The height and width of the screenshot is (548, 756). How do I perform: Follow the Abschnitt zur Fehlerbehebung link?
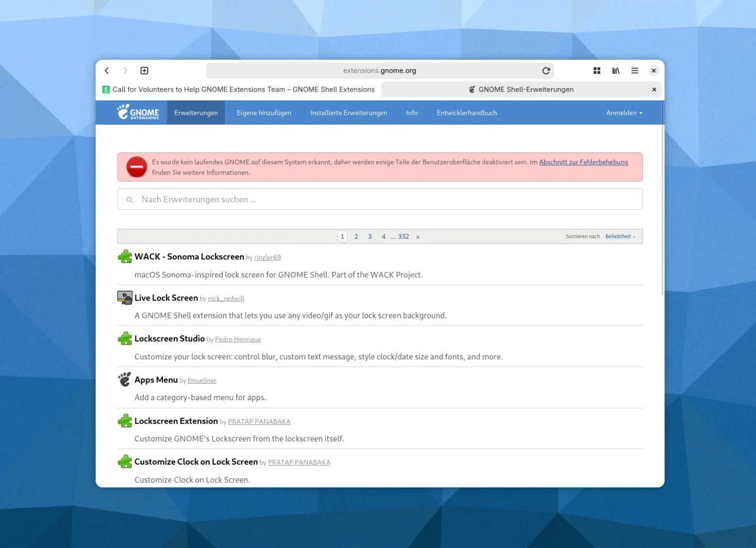pyautogui.click(x=584, y=162)
